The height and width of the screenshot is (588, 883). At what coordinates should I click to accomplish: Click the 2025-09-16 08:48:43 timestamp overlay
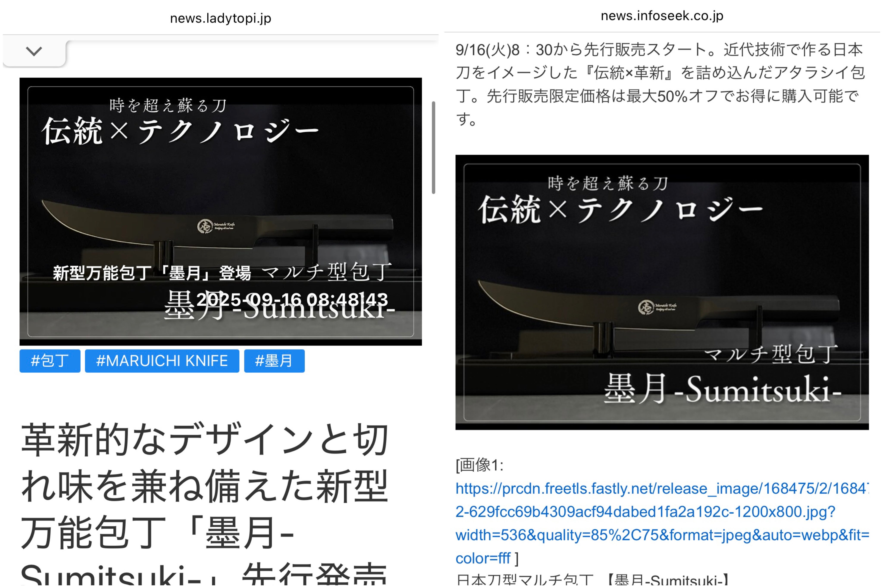292,299
